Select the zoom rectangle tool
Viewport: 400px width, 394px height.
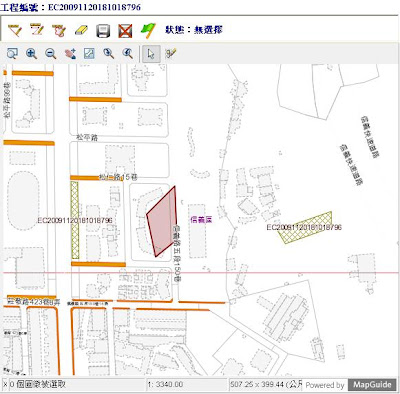click(12, 53)
